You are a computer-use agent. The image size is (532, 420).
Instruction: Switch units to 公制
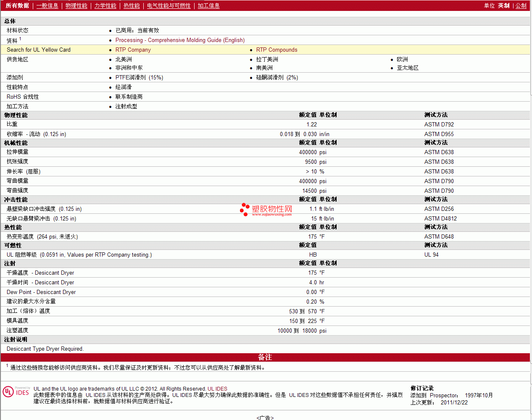pyautogui.click(x=521, y=5)
